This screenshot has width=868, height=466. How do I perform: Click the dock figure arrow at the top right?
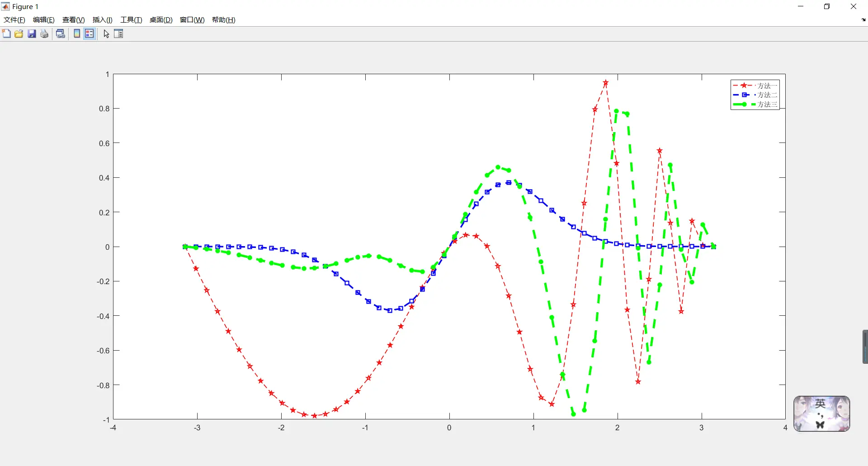[863, 20]
